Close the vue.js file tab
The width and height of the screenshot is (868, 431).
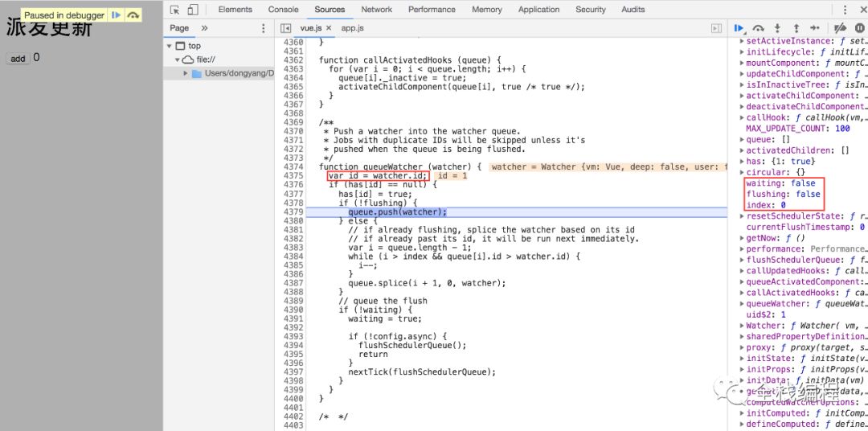coord(328,27)
